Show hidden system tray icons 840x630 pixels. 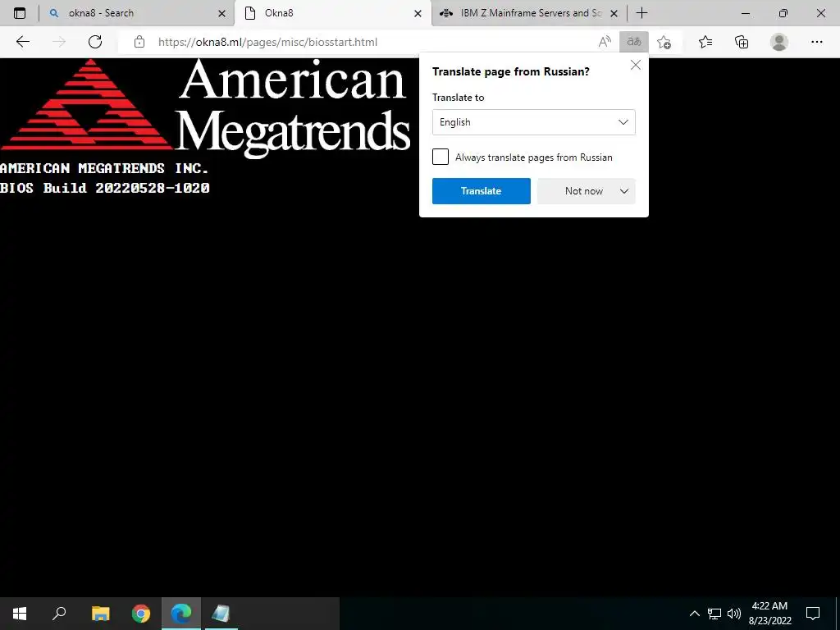coord(694,614)
